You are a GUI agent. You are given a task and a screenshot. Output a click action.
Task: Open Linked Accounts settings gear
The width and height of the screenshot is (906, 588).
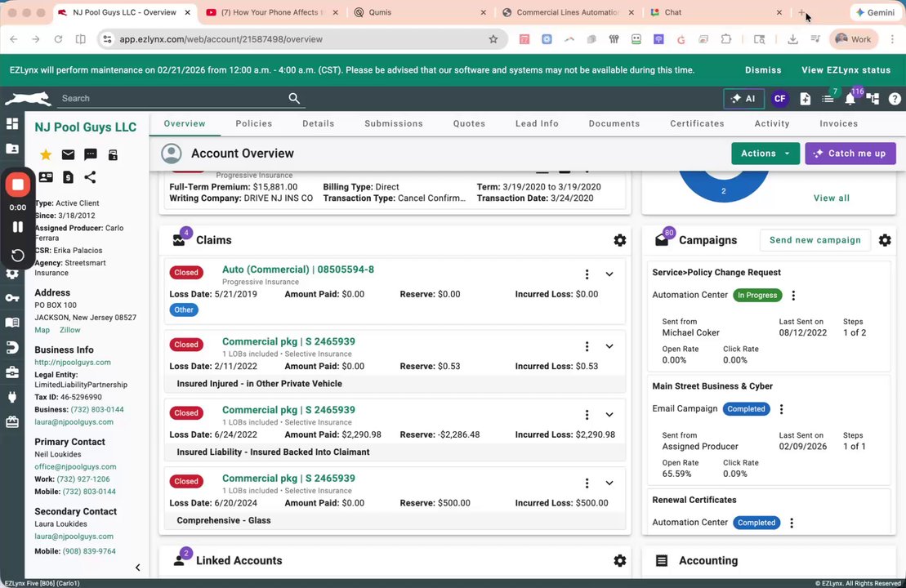click(620, 560)
